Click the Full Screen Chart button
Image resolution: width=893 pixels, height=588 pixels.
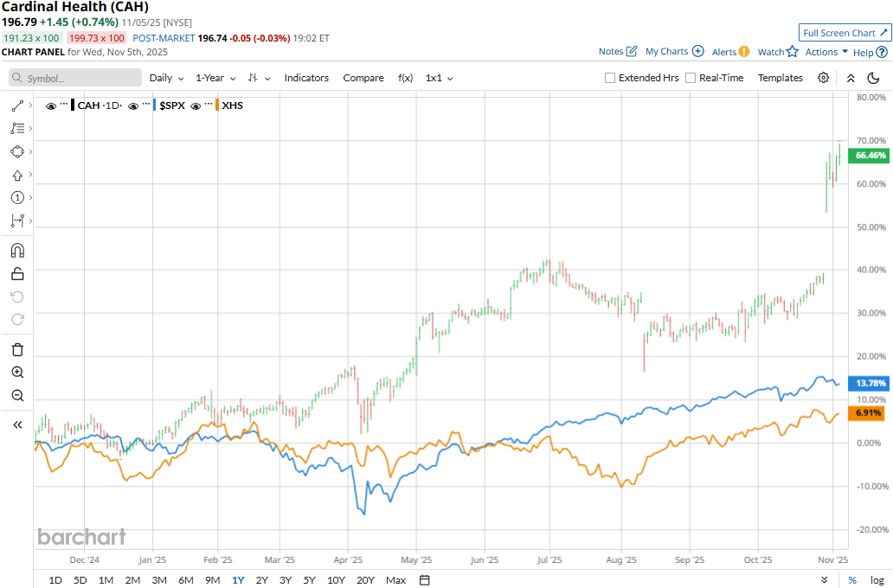pos(845,33)
